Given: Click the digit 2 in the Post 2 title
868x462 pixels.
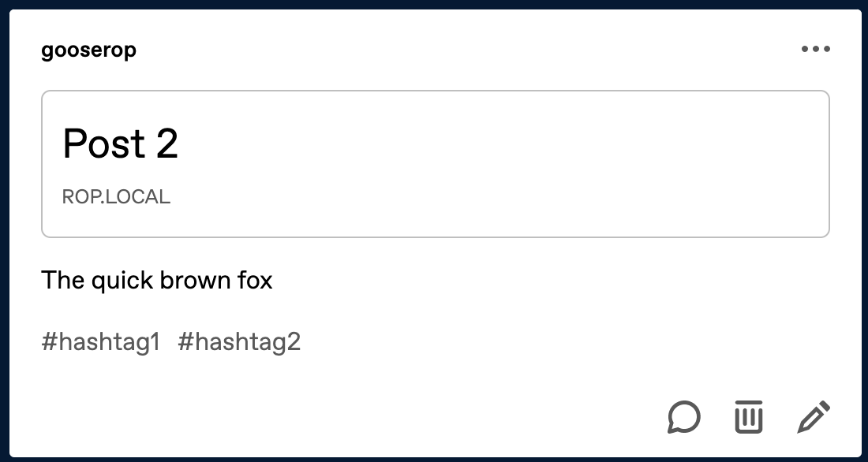Looking at the screenshot, I should [x=167, y=144].
